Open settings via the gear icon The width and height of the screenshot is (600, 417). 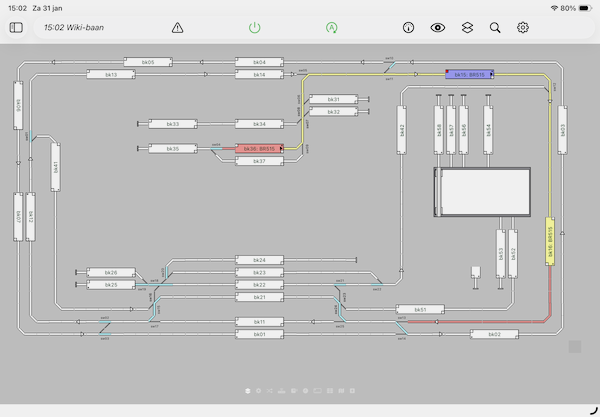tap(523, 28)
